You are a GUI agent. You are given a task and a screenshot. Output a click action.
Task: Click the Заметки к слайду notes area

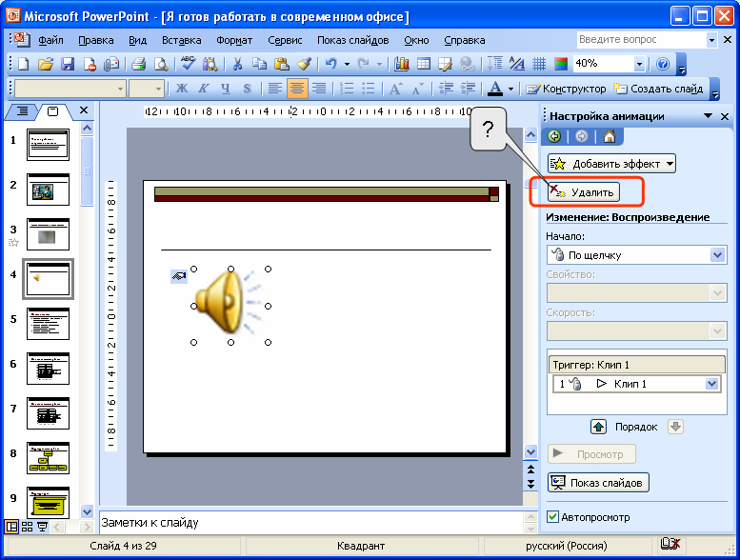pyautogui.click(x=311, y=523)
